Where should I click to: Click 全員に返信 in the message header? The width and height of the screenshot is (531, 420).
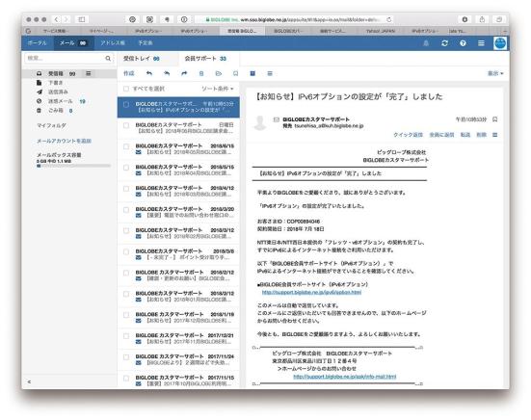point(441,135)
